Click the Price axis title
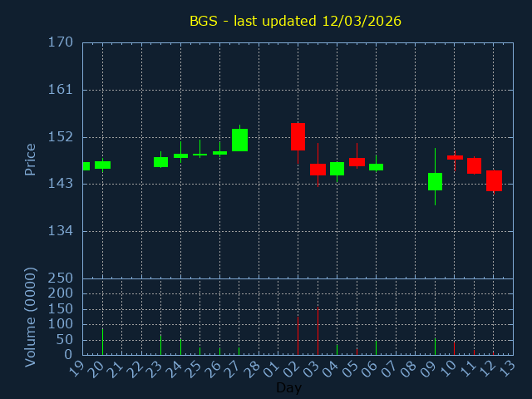This screenshot has height=399, width=532. point(31,160)
